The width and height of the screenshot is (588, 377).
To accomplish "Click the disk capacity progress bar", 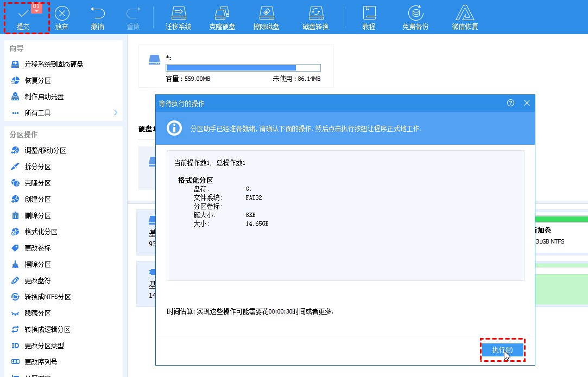I will (x=243, y=68).
